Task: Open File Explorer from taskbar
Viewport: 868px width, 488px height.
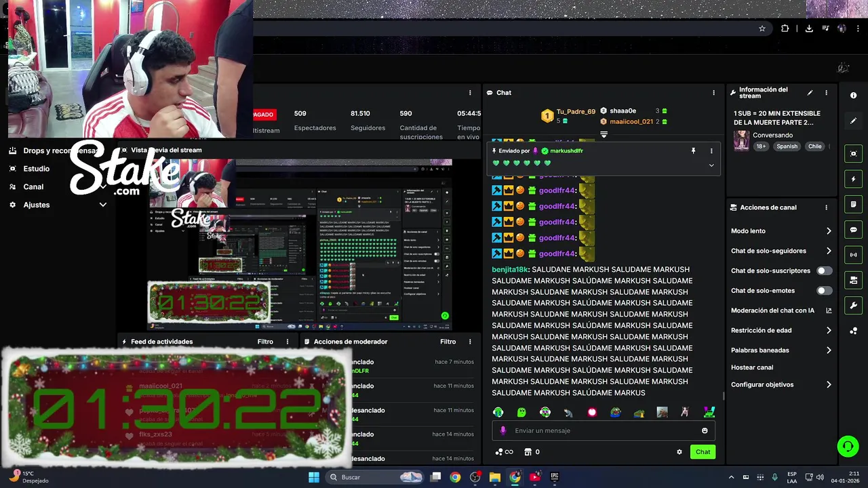Action: point(495,477)
